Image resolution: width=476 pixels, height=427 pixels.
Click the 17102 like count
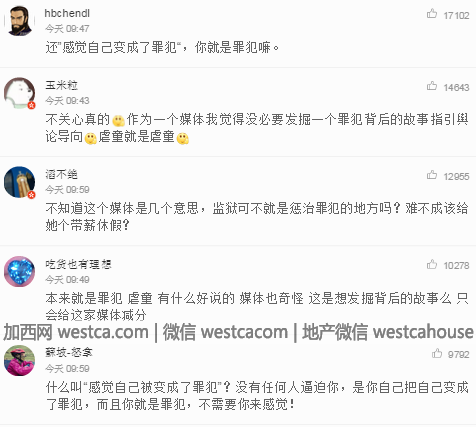click(456, 15)
